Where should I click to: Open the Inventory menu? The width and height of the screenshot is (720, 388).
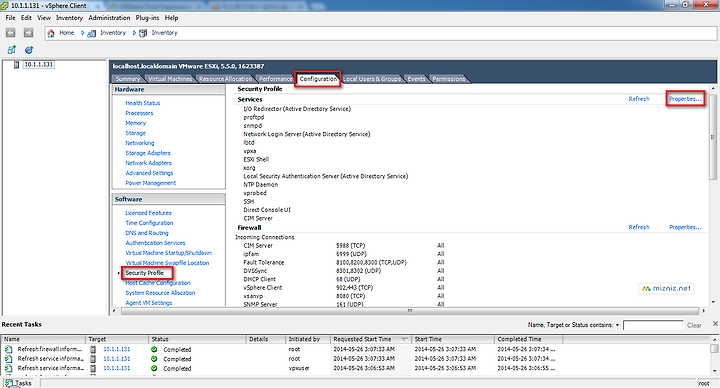click(69, 17)
